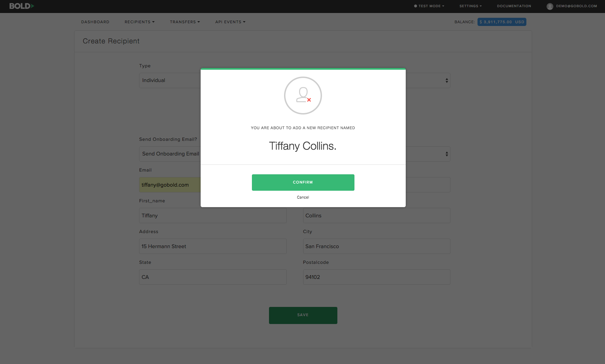This screenshot has width=605, height=364.
Task: Confirm adding the new recipient
Action: (303, 183)
